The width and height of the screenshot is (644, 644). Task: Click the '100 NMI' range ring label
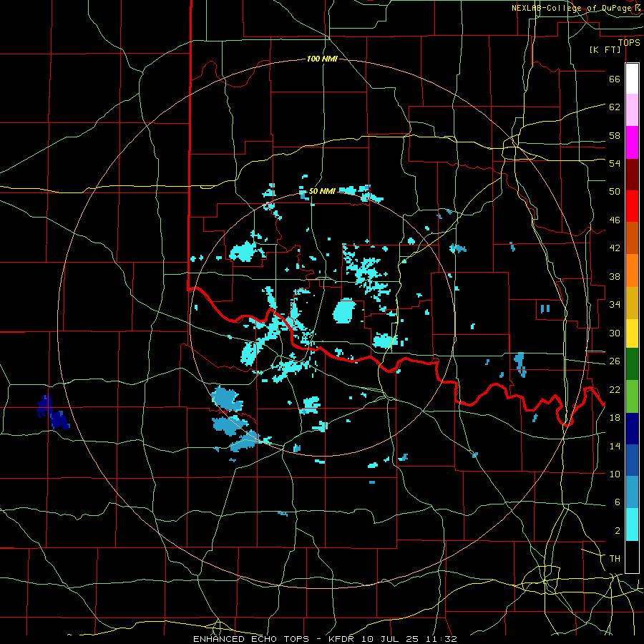coord(322,59)
